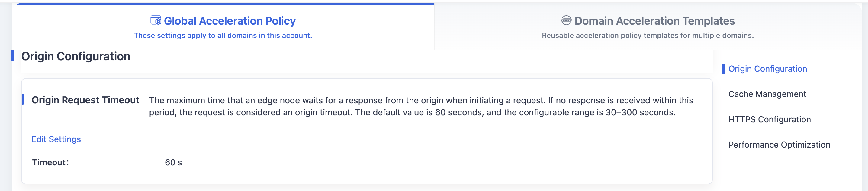Click the Global Acceleration Policy icon
The height and width of the screenshot is (191, 868).
tap(156, 20)
